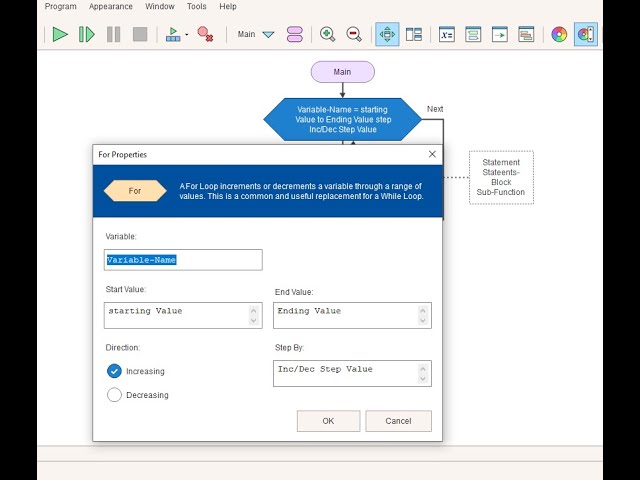Select the Decreasing direction radio button
The height and width of the screenshot is (480, 640).
pyautogui.click(x=114, y=395)
